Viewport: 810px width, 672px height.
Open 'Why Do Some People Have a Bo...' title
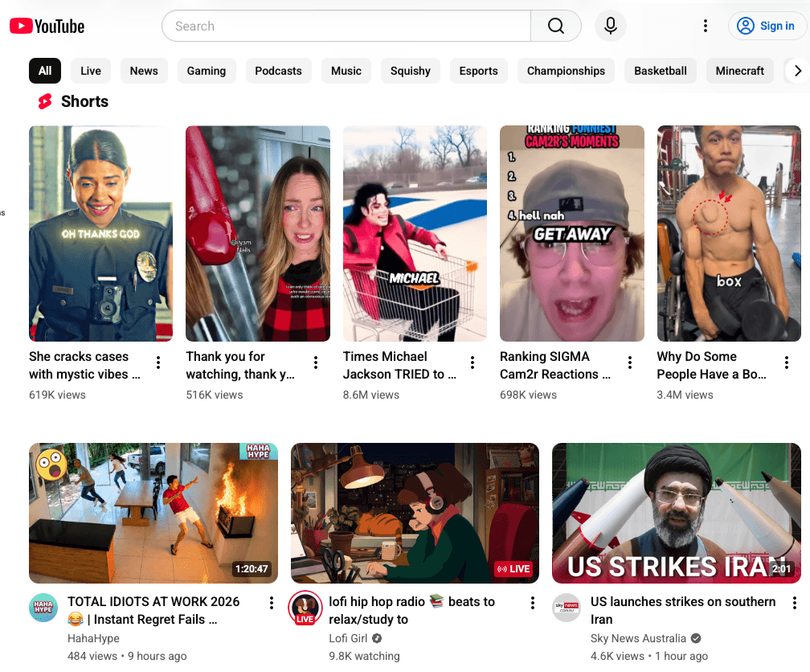tap(712, 366)
